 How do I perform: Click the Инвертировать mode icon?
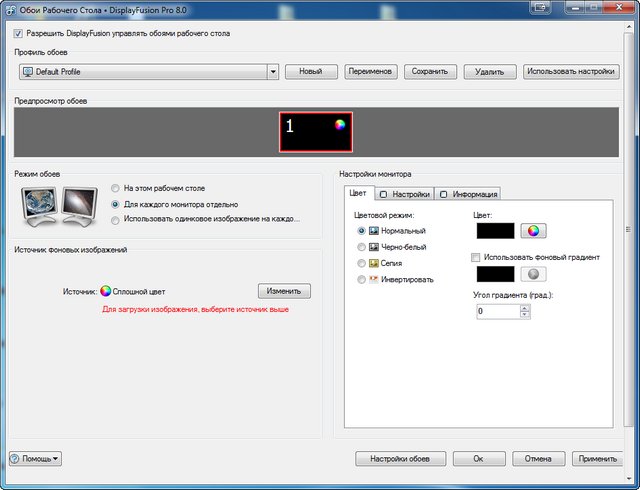pyautogui.click(x=374, y=279)
